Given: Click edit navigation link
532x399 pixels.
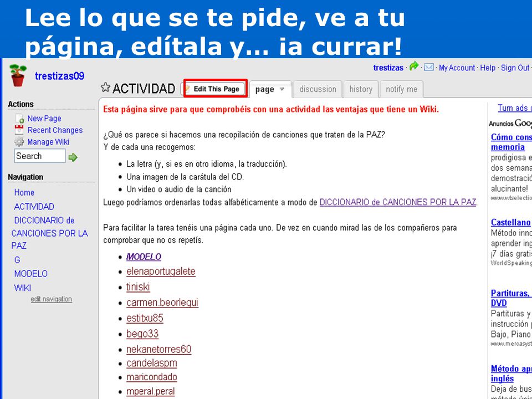Looking at the screenshot, I should tap(51, 299).
